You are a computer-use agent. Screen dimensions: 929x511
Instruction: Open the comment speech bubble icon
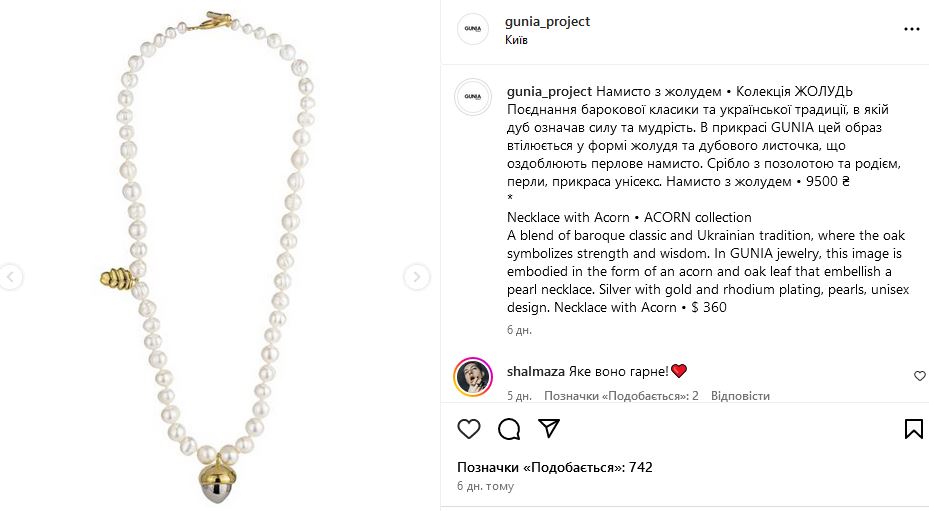[509, 429]
